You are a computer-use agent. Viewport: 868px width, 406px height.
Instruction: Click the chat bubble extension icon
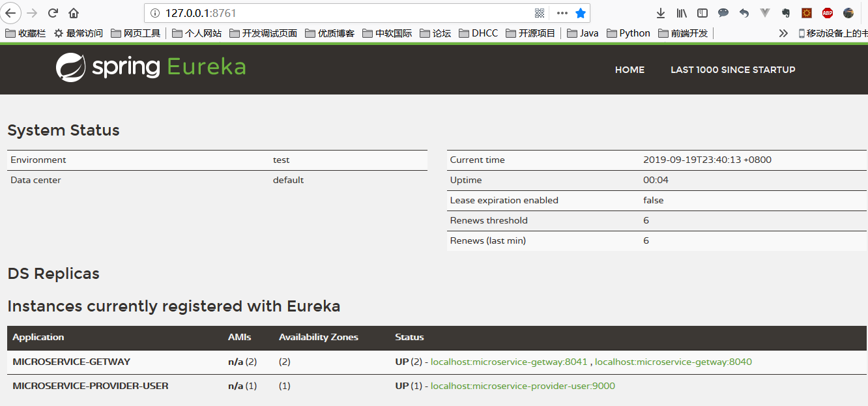click(x=723, y=13)
